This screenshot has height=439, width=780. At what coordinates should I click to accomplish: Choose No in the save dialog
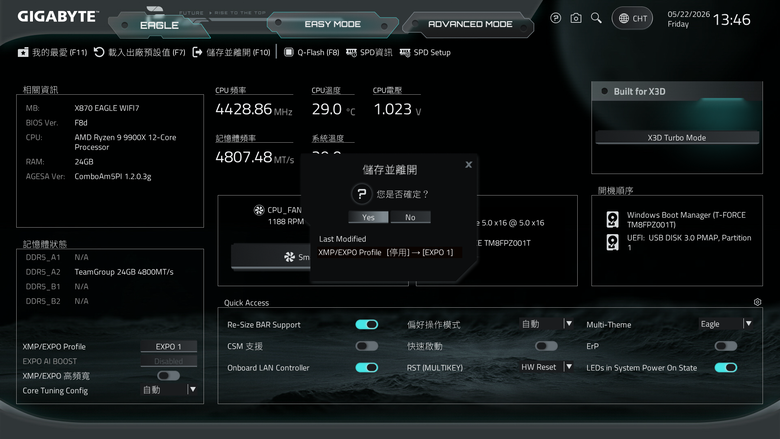pos(410,217)
